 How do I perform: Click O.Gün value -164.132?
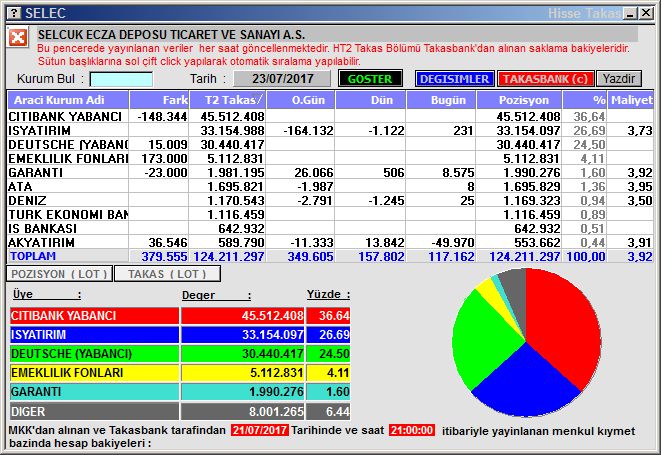pos(308,131)
